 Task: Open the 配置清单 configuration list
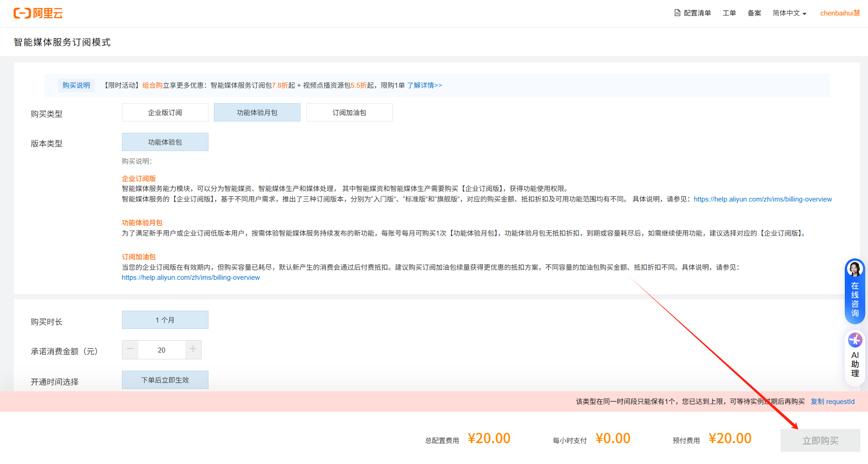tap(692, 13)
